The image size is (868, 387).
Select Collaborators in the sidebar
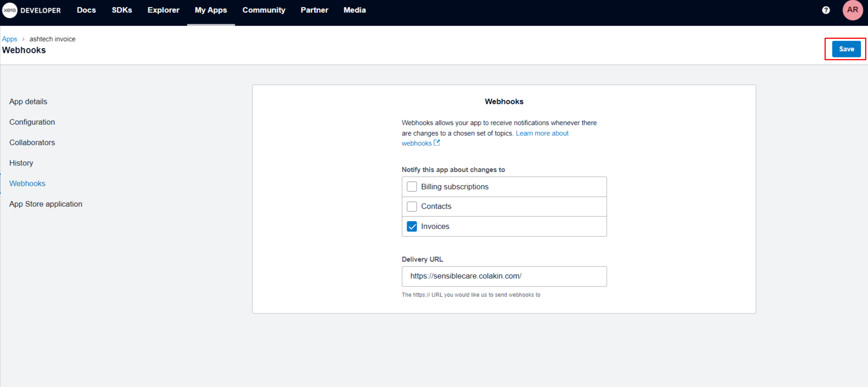(32, 143)
